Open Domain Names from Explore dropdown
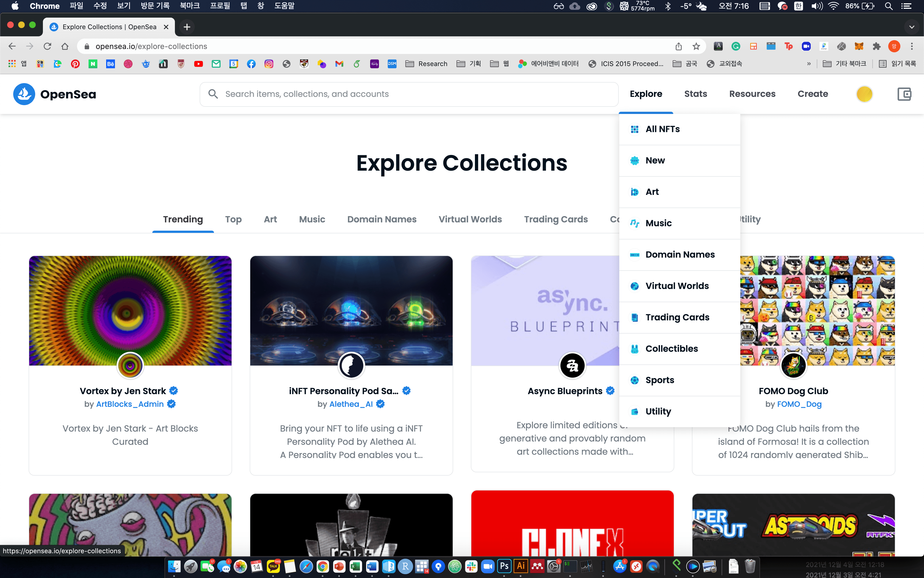Image resolution: width=924 pixels, height=578 pixels. coord(680,255)
